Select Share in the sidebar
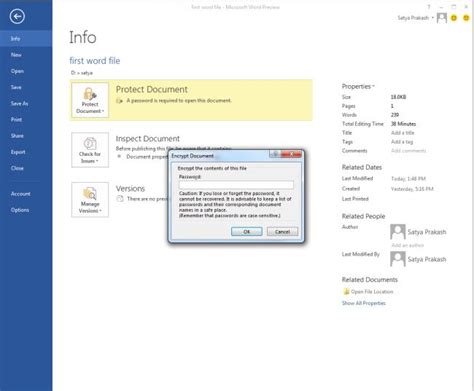474x391 pixels. click(26, 136)
